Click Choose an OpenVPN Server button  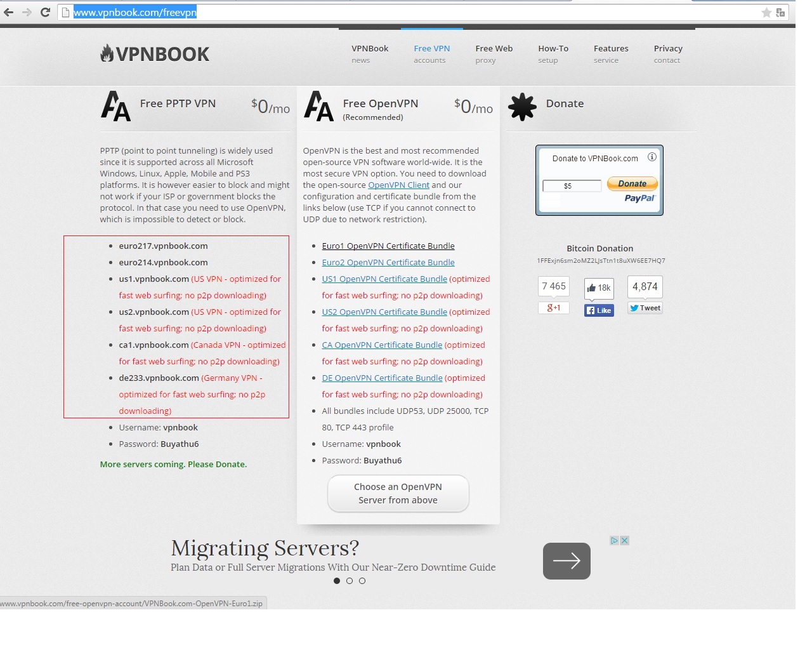pyautogui.click(x=398, y=493)
